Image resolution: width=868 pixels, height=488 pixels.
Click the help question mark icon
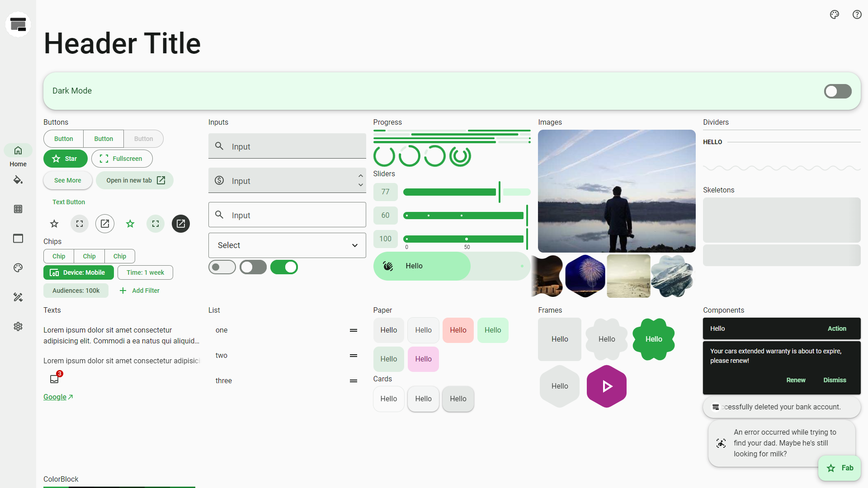[x=857, y=14]
